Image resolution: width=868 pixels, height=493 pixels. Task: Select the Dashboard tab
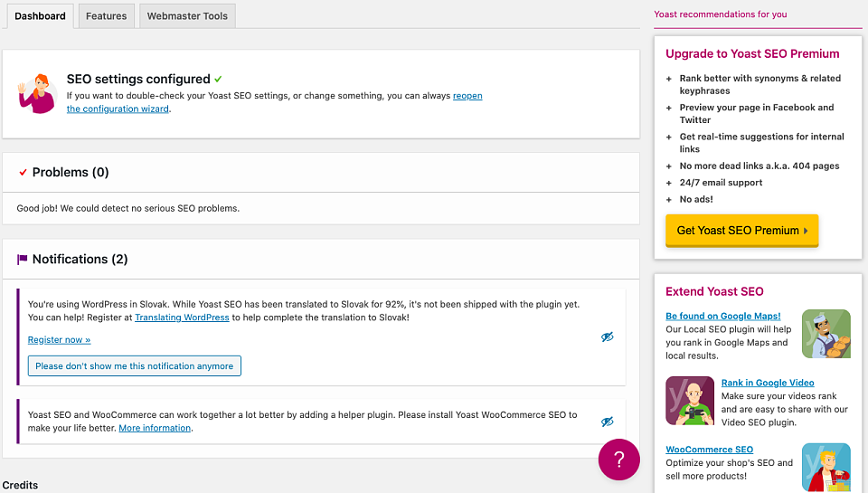(x=40, y=16)
